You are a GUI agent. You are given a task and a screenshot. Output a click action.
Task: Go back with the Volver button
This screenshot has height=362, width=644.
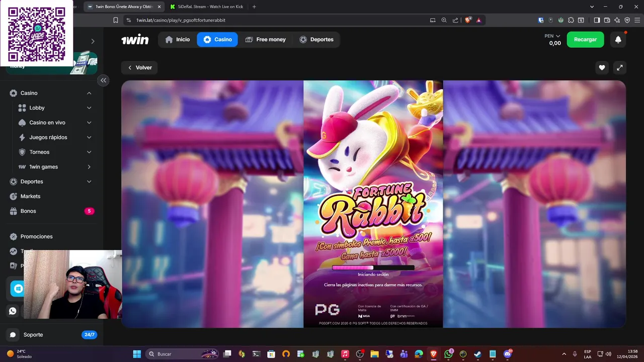pyautogui.click(x=139, y=68)
